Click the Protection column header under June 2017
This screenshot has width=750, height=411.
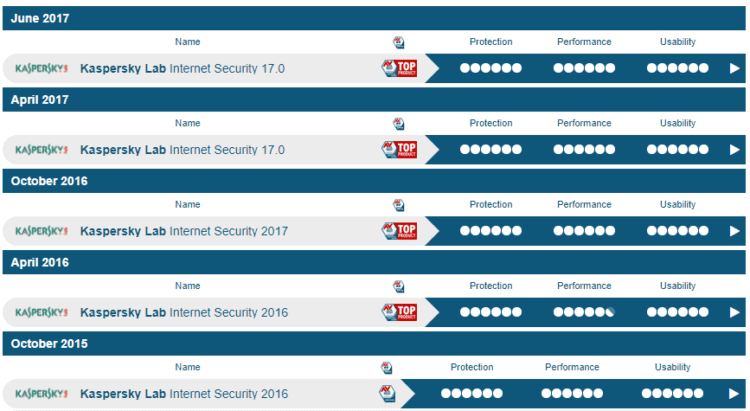coord(491,42)
